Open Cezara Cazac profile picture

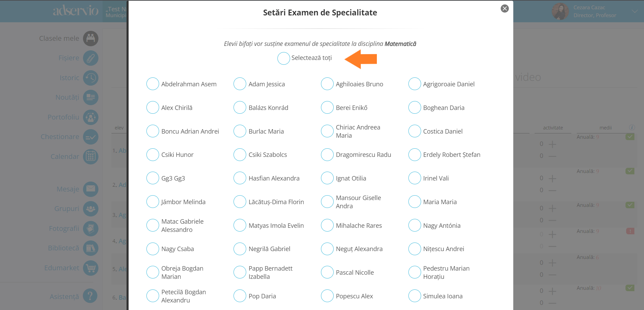coord(560,11)
